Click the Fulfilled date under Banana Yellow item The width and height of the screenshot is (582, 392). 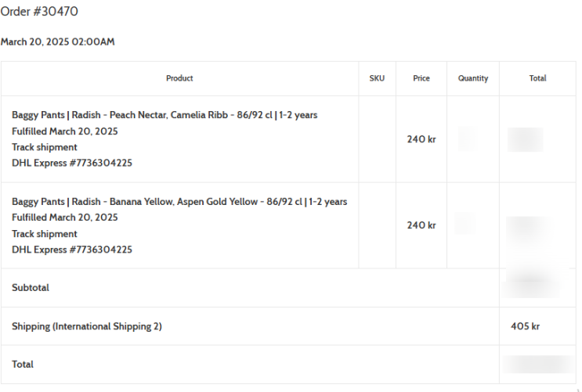[65, 218]
